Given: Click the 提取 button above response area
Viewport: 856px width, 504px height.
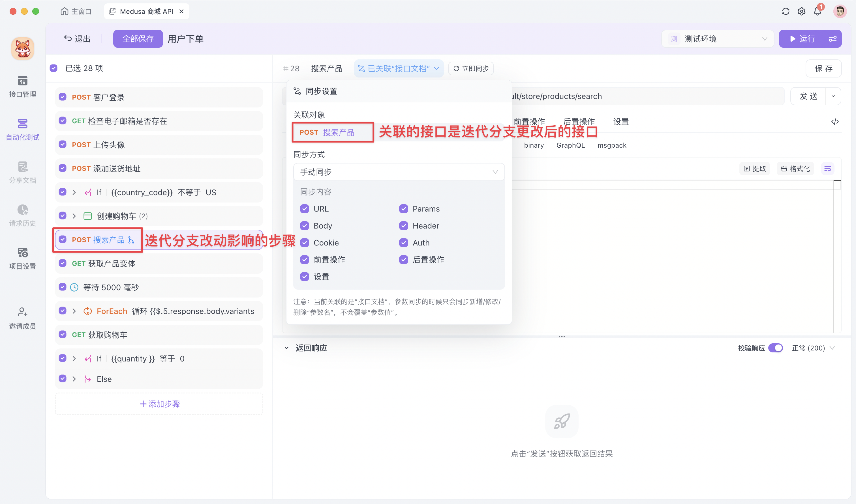Looking at the screenshot, I should point(754,168).
